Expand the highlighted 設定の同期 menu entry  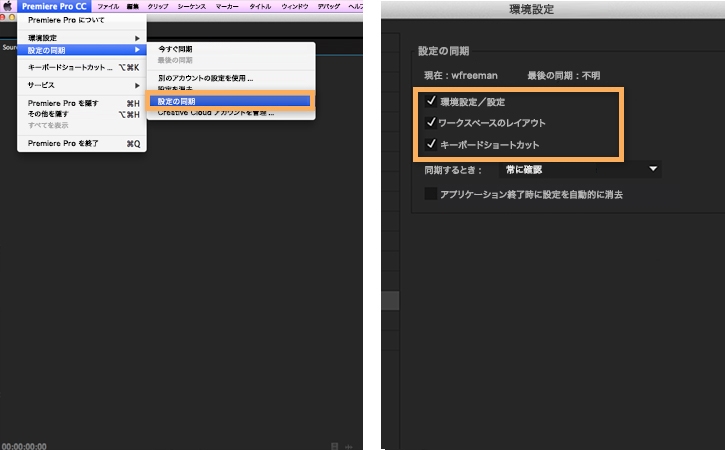point(82,50)
